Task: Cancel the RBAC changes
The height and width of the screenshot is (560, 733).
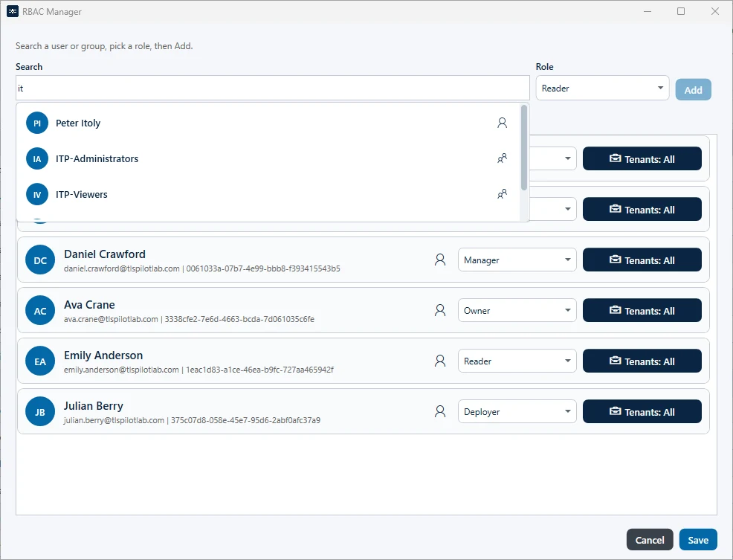Action: pyautogui.click(x=650, y=540)
